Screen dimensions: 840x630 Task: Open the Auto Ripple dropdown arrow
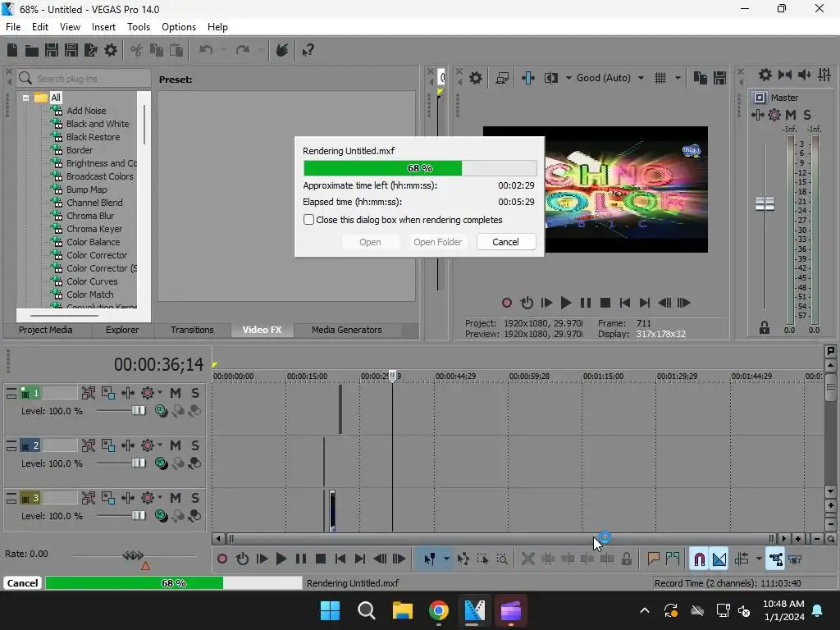coord(759,559)
